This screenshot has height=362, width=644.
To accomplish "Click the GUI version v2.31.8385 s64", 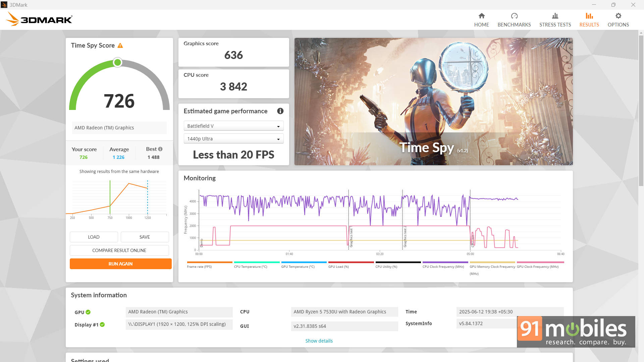I will [x=344, y=326].
